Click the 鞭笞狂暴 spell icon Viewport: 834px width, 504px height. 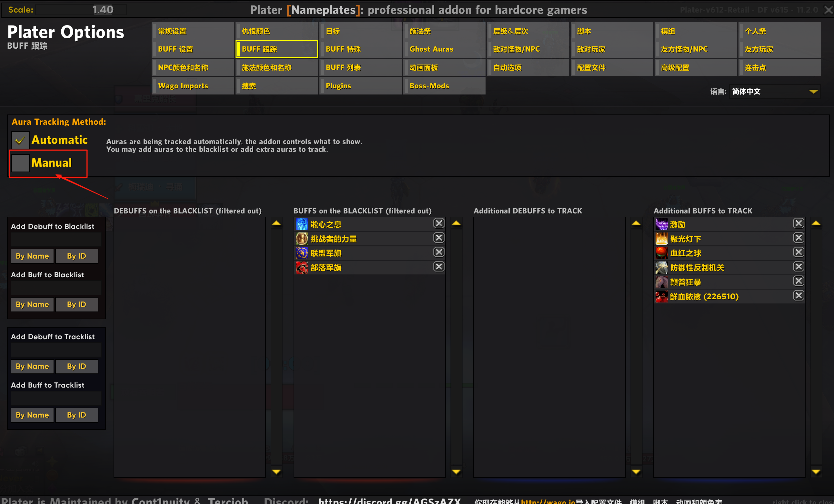661,282
